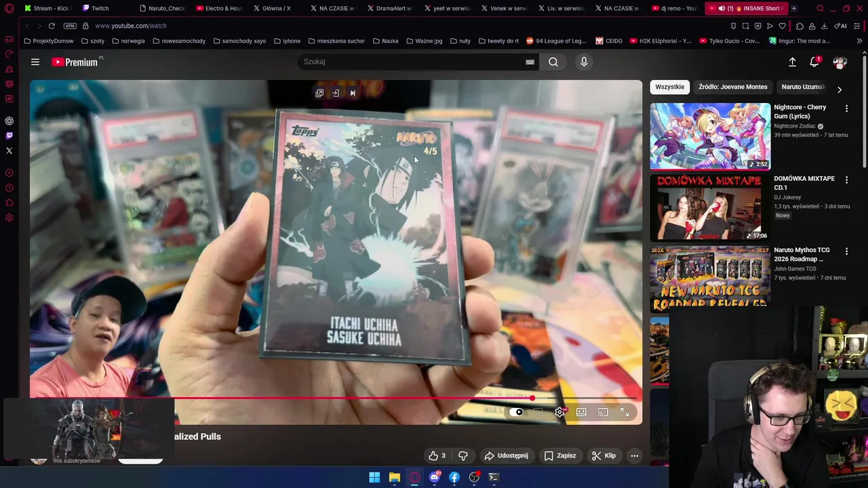Switch to the DramaAlert browser tab

pyautogui.click(x=390, y=8)
